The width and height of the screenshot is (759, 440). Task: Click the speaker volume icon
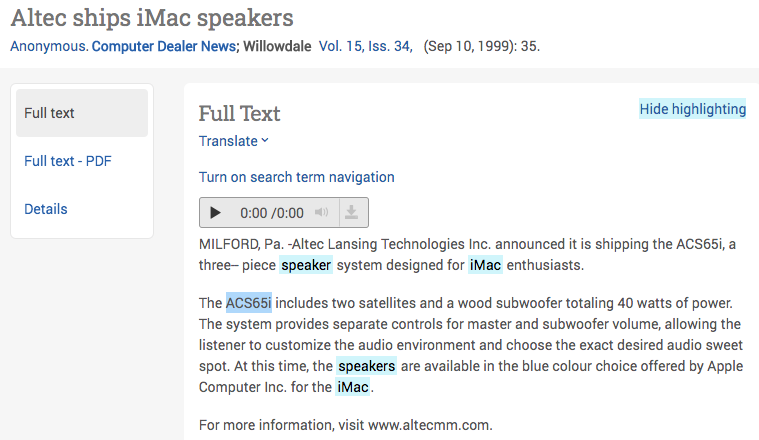[x=321, y=213]
